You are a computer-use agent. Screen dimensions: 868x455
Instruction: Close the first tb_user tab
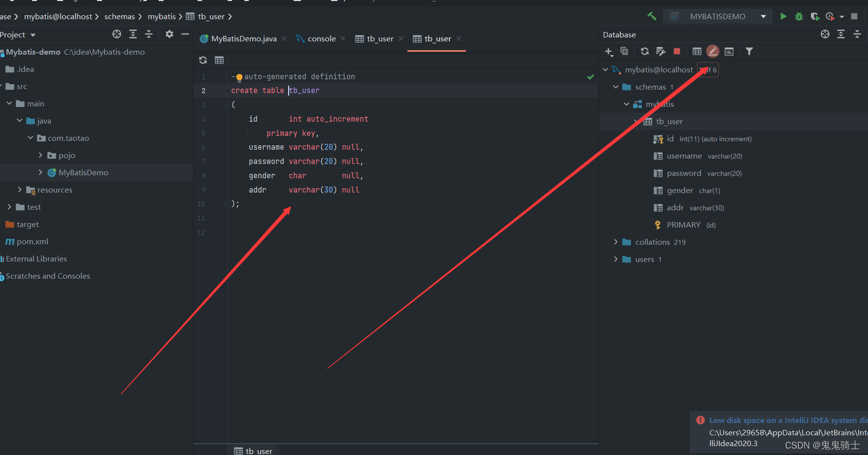(401, 38)
